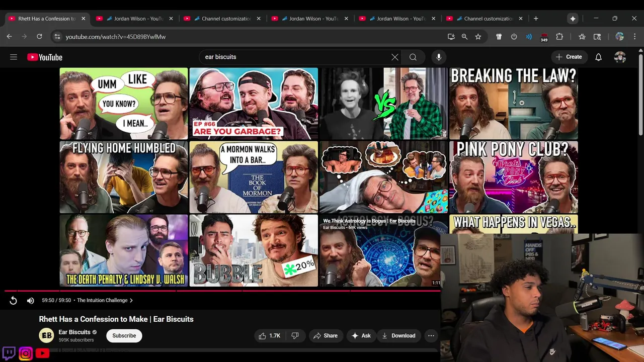
Task: Open the extension with keys and fork icon
Action: (x=499, y=37)
